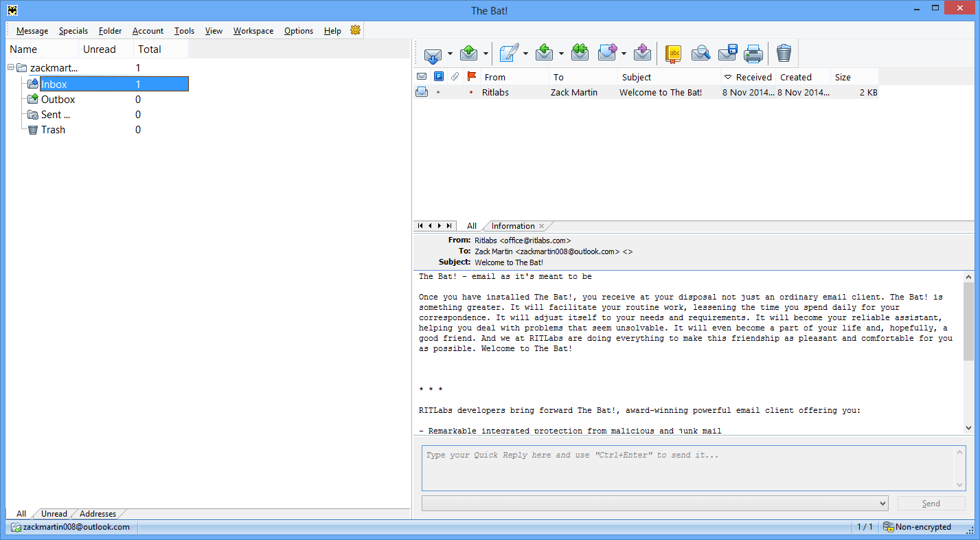
Task: Delete the message with the trash bin icon
Action: (784, 54)
